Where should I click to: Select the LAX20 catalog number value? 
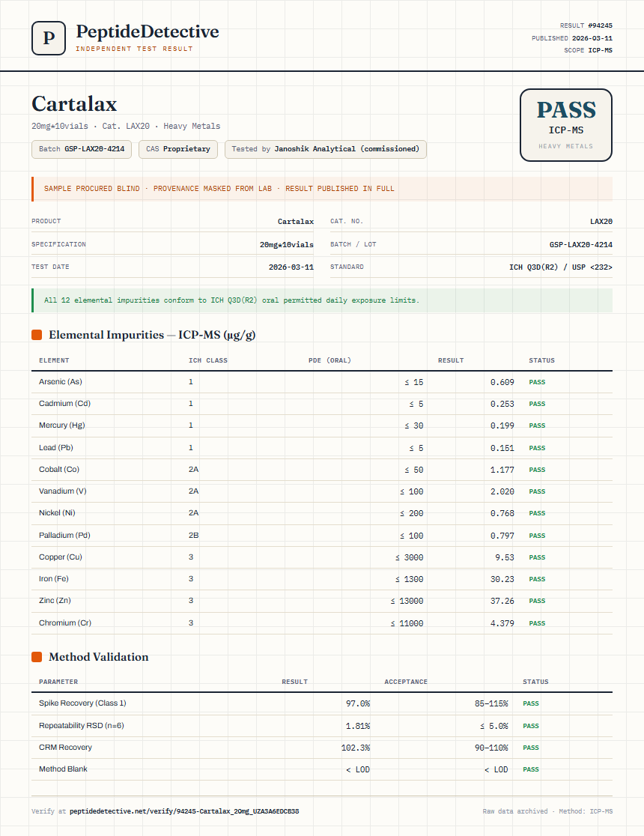click(601, 221)
